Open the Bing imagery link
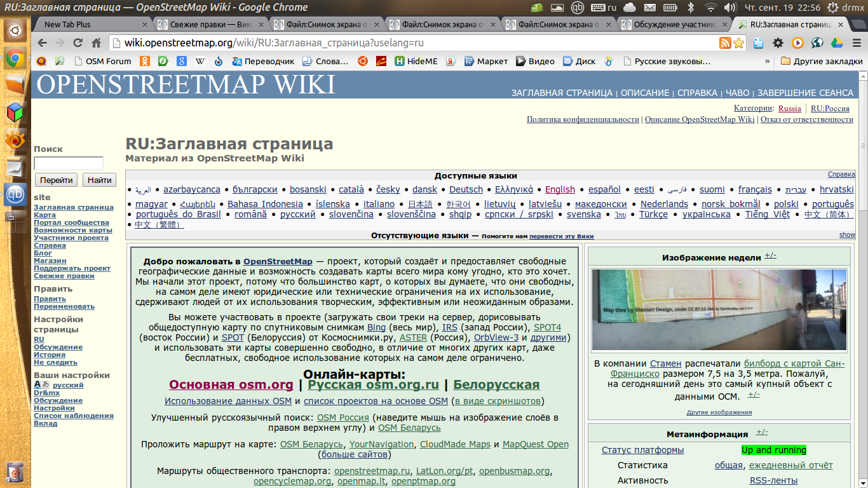This screenshot has width=868, height=488. [376, 328]
